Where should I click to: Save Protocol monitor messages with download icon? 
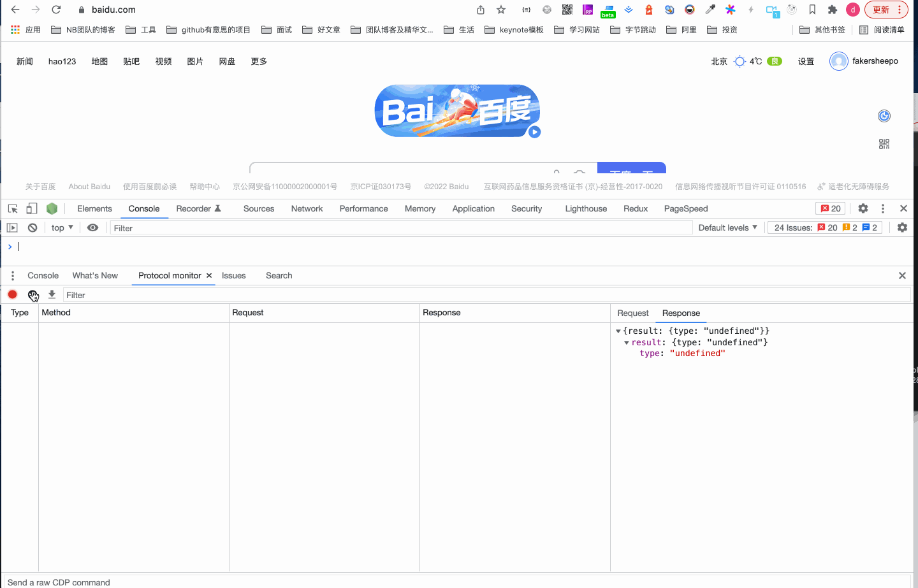[52, 294]
